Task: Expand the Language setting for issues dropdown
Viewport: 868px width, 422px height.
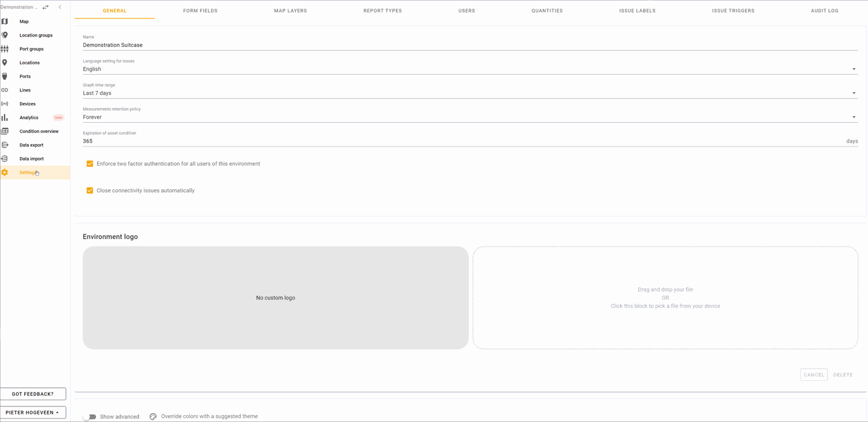Action: (854, 69)
